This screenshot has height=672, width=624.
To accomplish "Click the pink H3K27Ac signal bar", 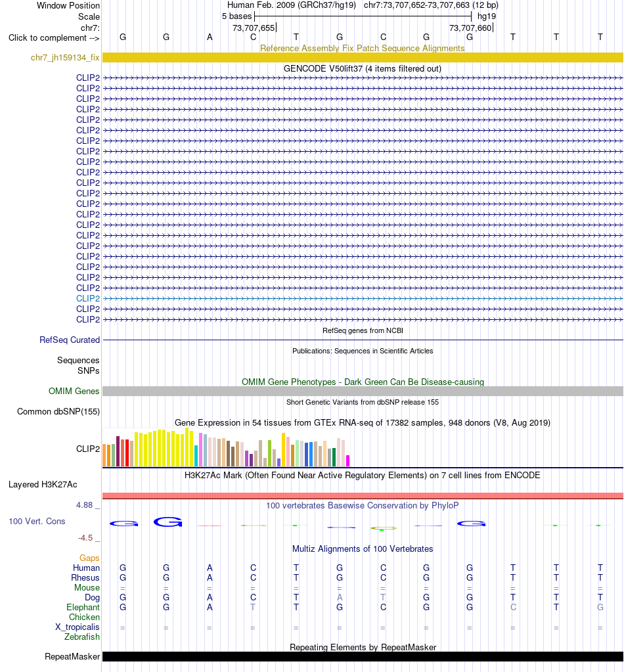I will 363,496.
